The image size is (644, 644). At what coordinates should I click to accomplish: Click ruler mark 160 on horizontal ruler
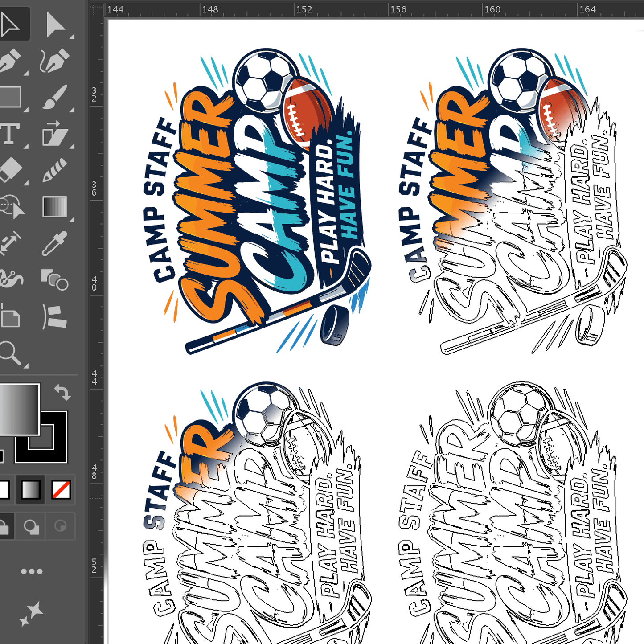pos(492,9)
